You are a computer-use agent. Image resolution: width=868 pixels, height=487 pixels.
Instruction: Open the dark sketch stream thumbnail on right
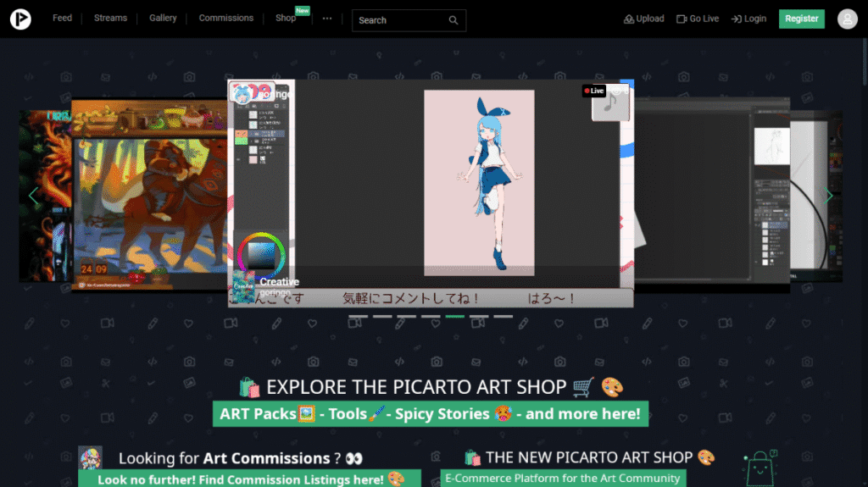pos(712,194)
